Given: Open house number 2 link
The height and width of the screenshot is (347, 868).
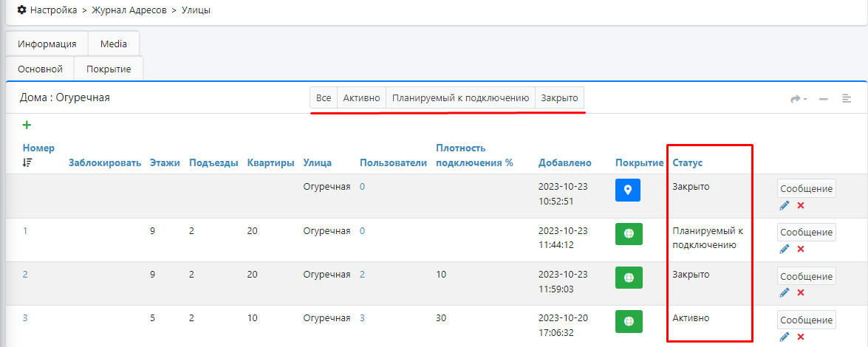Looking at the screenshot, I should click(25, 274).
